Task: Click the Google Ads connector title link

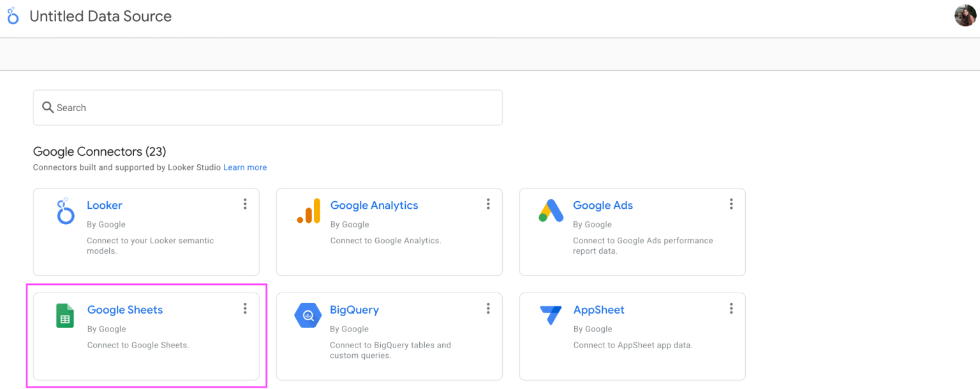Action: tap(602, 205)
